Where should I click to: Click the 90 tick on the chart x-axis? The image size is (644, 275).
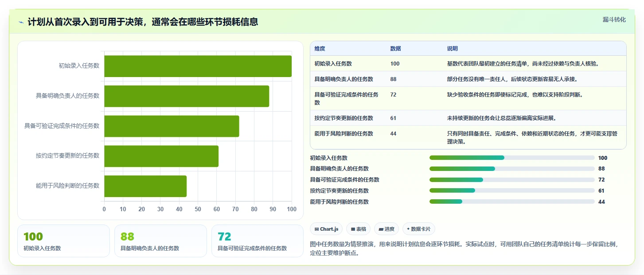coord(273,209)
